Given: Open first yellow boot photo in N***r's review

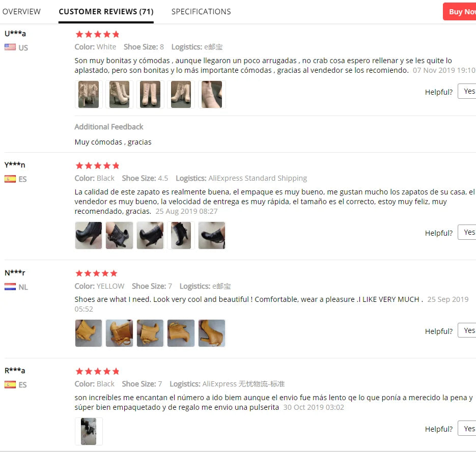Looking at the screenshot, I should click(89, 333).
